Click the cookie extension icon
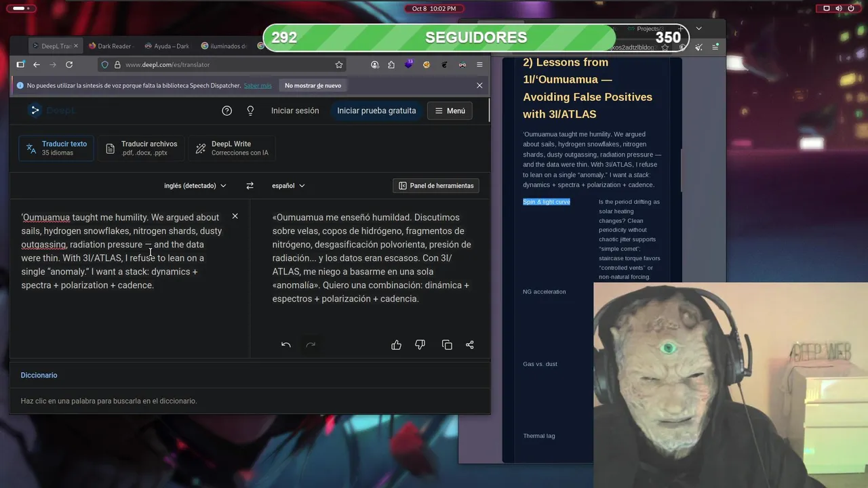868x488 pixels. (427, 64)
